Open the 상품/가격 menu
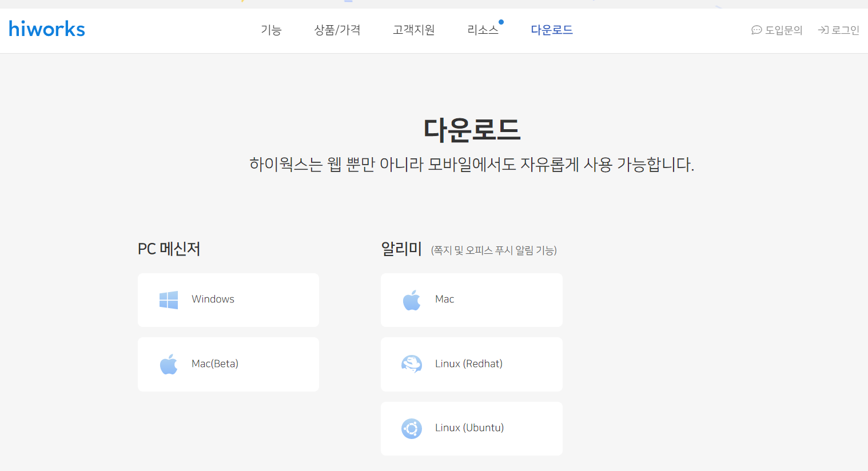The image size is (868, 471). pos(337,30)
